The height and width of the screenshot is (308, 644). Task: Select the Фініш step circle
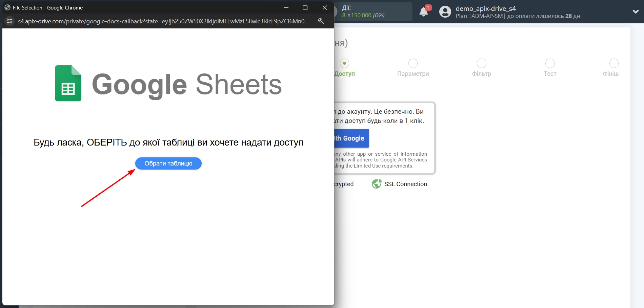(x=614, y=63)
